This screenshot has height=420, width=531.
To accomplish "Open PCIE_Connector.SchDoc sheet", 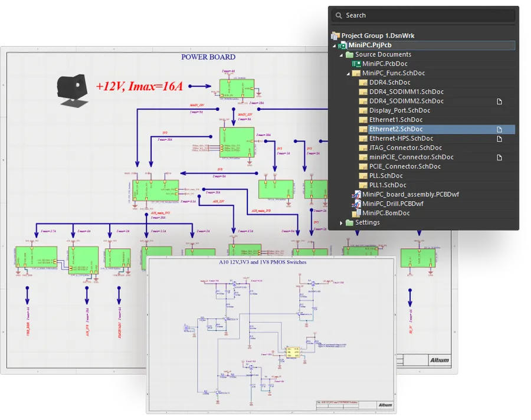I will tap(405, 166).
